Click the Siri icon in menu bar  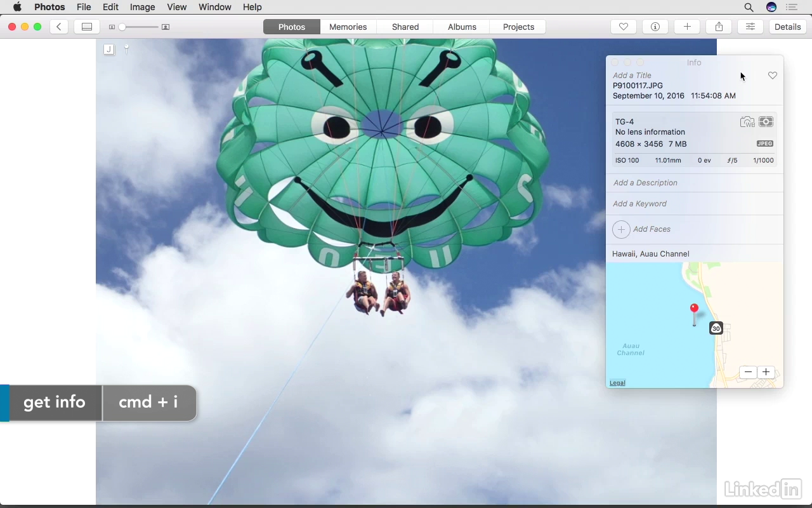[771, 7]
